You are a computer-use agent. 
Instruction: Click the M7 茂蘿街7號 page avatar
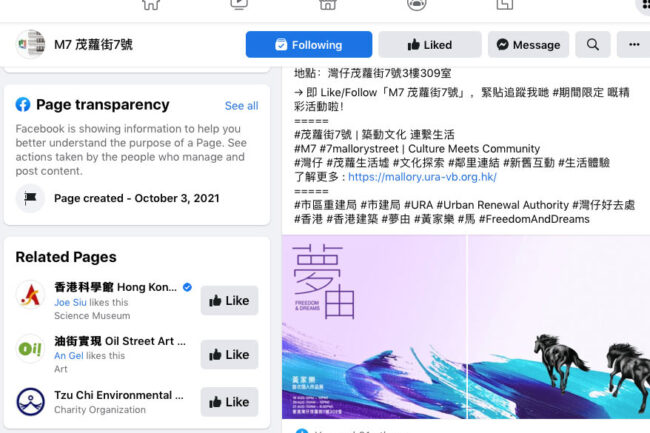30,44
